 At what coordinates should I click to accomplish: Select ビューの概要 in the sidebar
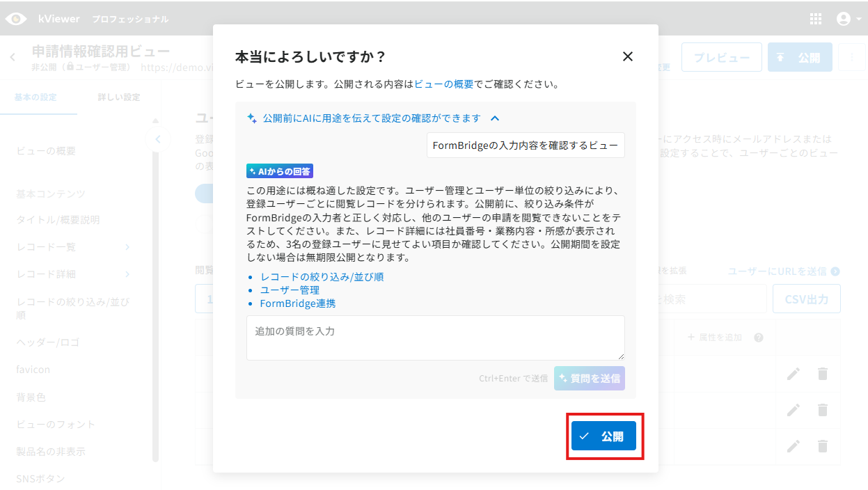click(x=46, y=150)
